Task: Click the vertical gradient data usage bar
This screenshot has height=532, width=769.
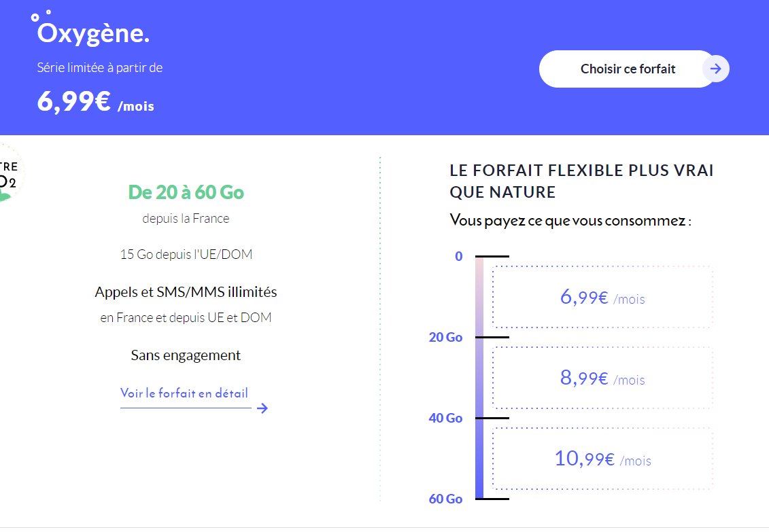Action: (479, 378)
